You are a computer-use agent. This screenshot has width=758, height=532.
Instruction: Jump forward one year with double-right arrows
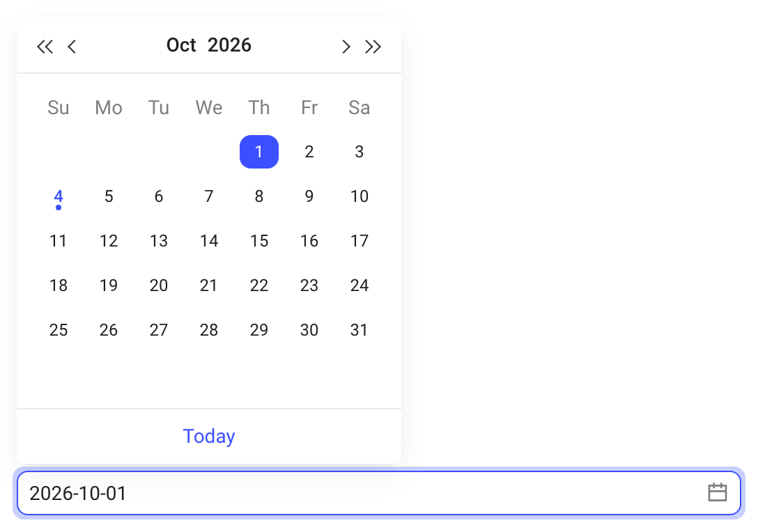coord(373,47)
